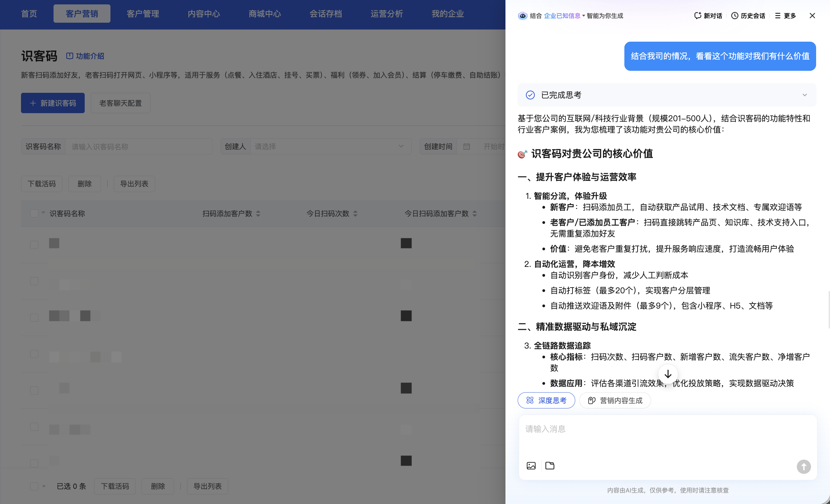The image size is (830, 504).
Task: Jump to bottom with the down-arrow button
Action: coord(668,374)
